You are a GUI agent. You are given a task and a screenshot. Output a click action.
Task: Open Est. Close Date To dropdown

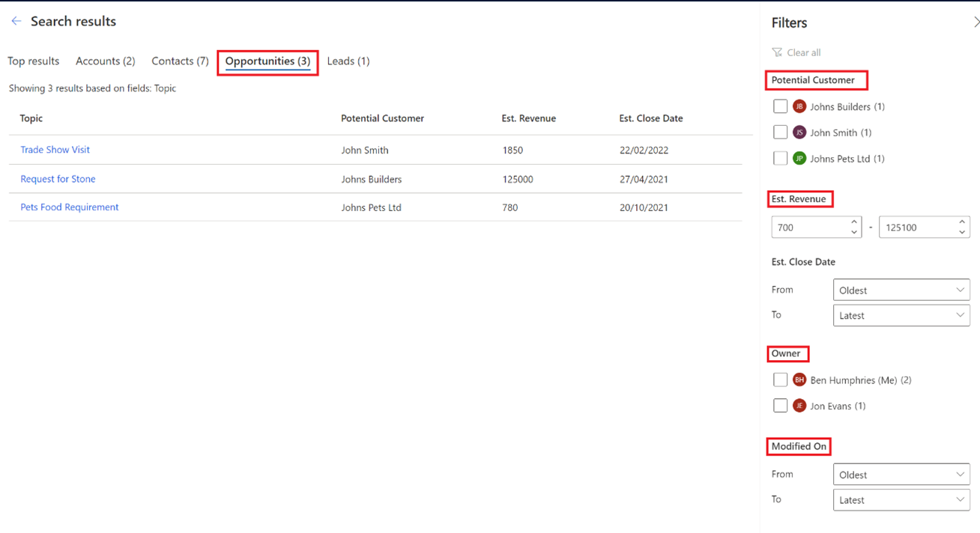tap(901, 315)
